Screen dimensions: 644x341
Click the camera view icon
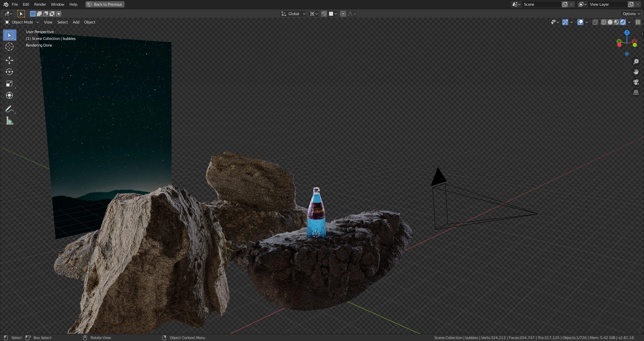coord(636,82)
